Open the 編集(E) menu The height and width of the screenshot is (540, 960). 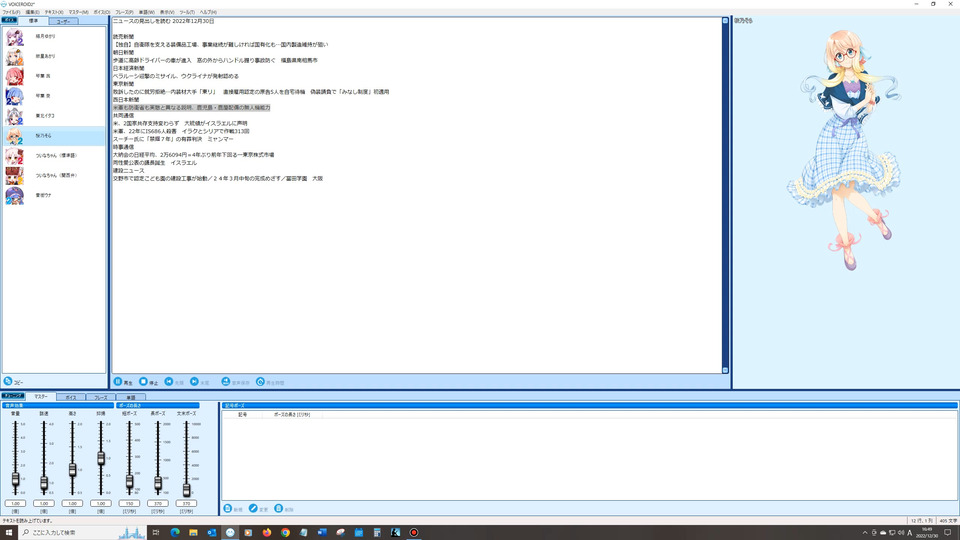pos(32,12)
